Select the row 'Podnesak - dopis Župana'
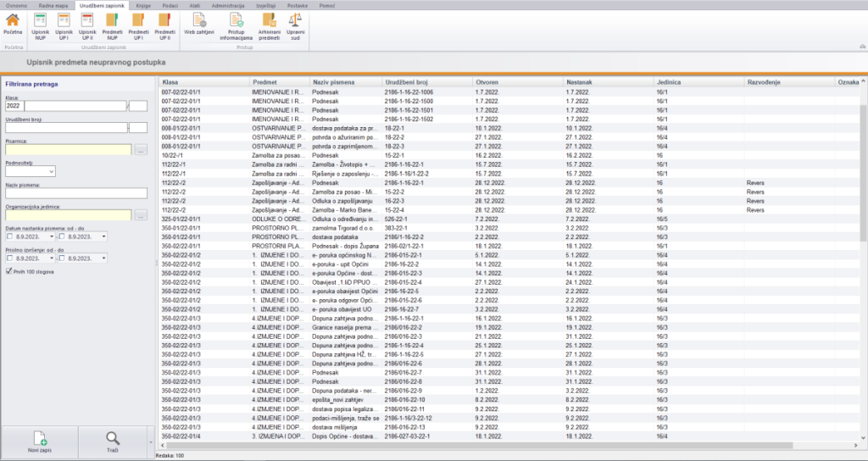Viewport: 868px width, 461px height. (509, 247)
